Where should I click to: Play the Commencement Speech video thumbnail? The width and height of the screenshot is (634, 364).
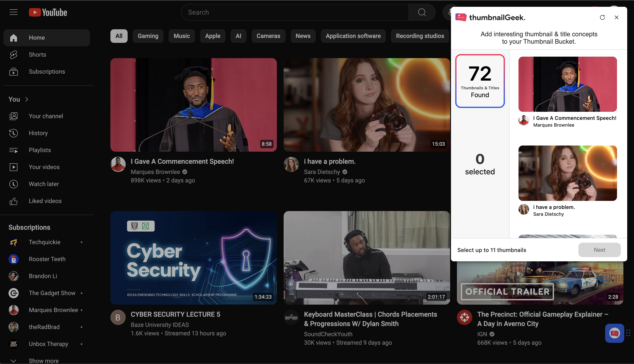193,105
